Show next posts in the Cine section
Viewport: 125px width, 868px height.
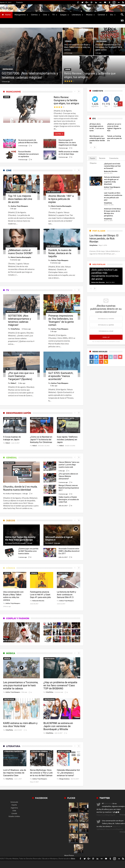coord(79,170)
